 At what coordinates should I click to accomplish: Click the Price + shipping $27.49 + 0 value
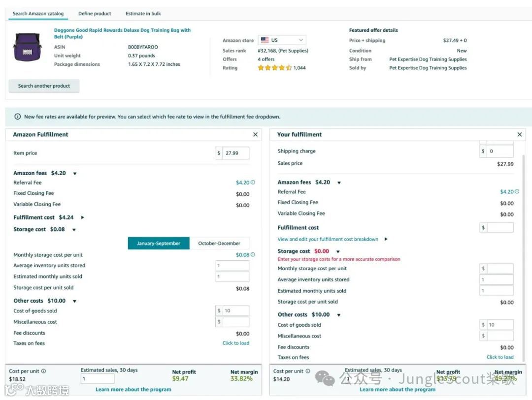[455, 40]
